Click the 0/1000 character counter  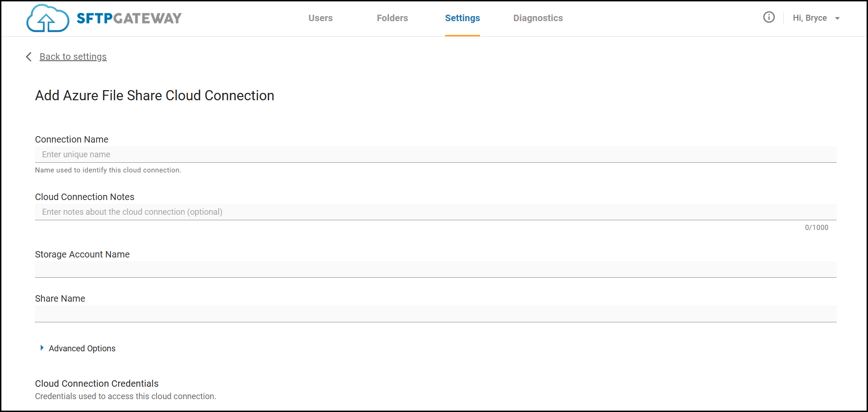816,228
